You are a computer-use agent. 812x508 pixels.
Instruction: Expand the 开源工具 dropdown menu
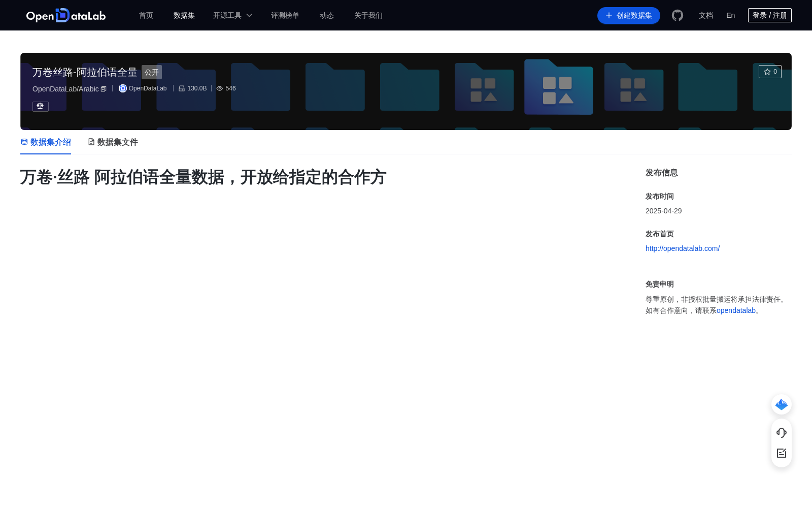pos(232,15)
